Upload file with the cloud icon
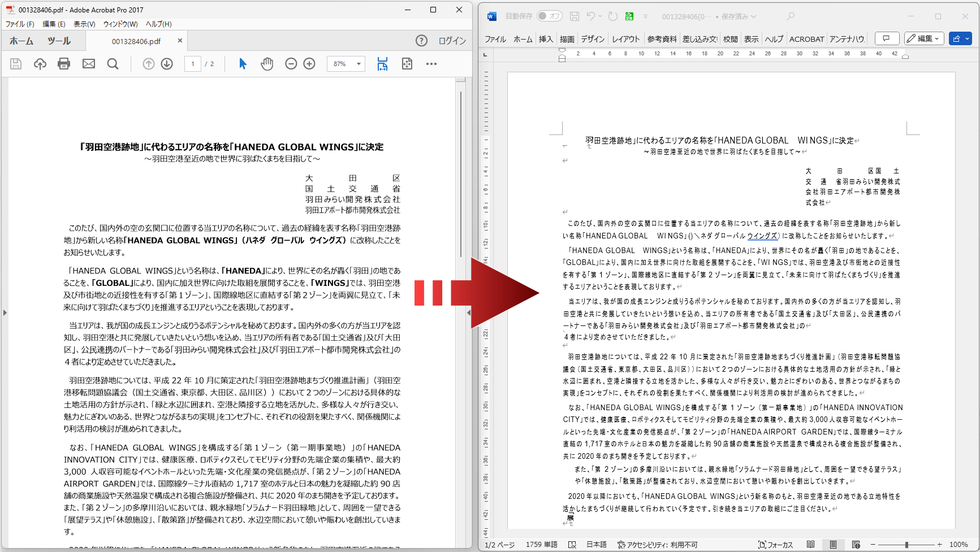Screen dimensions: 980x552 (40, 64)
